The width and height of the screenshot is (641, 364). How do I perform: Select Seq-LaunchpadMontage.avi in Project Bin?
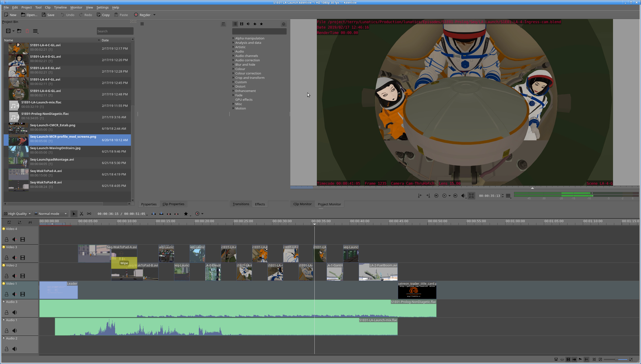tap(52, 160)
